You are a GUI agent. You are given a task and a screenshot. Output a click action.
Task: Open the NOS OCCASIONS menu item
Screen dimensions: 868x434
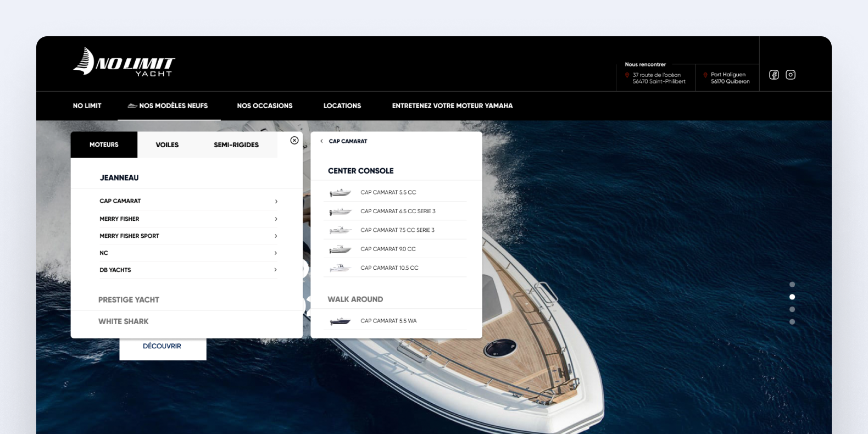point(265,105)
